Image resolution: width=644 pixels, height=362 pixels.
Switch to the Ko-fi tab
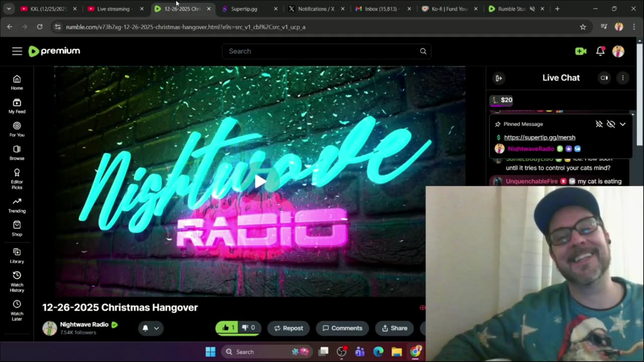pos(450,9)
